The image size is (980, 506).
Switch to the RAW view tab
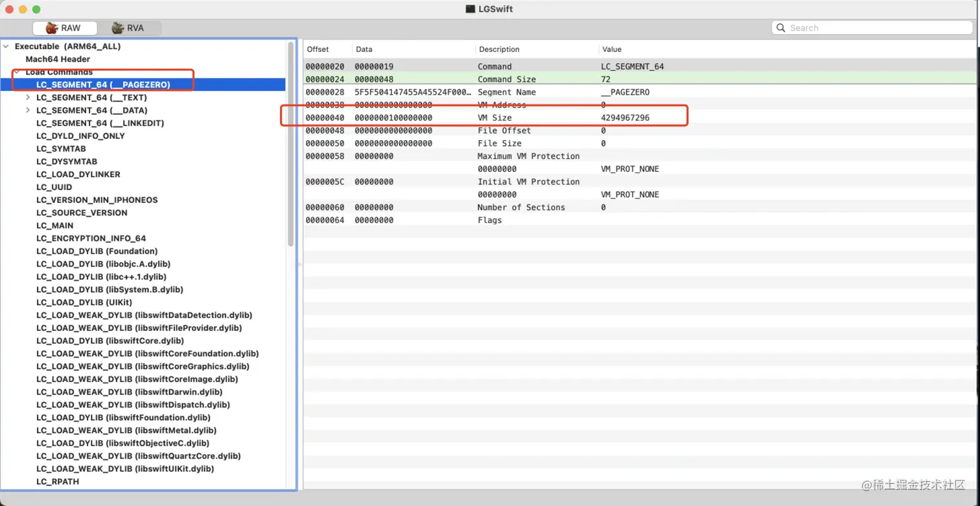(x=65, y=28)
